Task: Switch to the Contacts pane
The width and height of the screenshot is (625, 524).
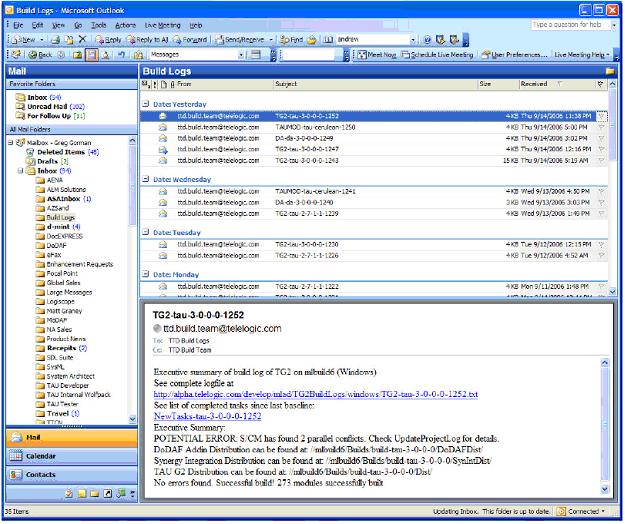Action: click(x=72, y=475)
